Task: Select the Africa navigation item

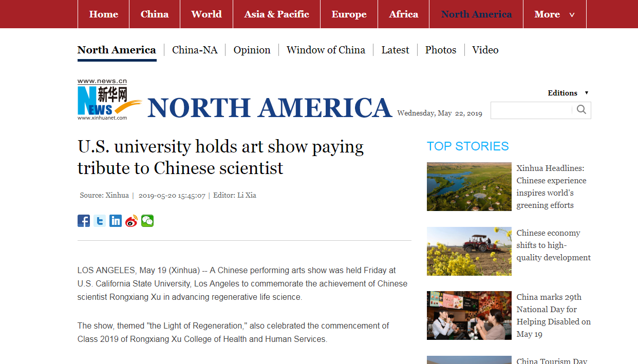Action: tap(403, 14)
